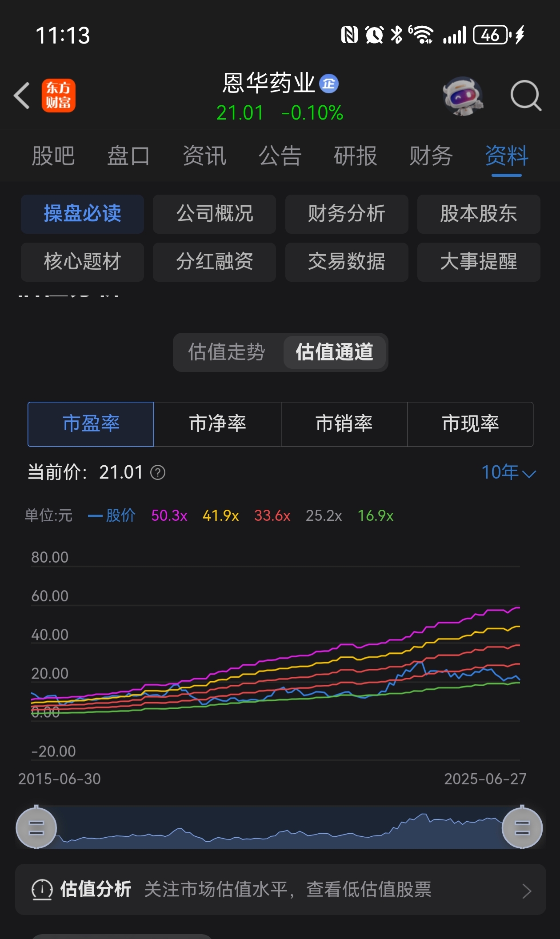This screenshot has height=939, width=560.
Task: Open the 东方财富 logo icon
Action: click(59, 96)
